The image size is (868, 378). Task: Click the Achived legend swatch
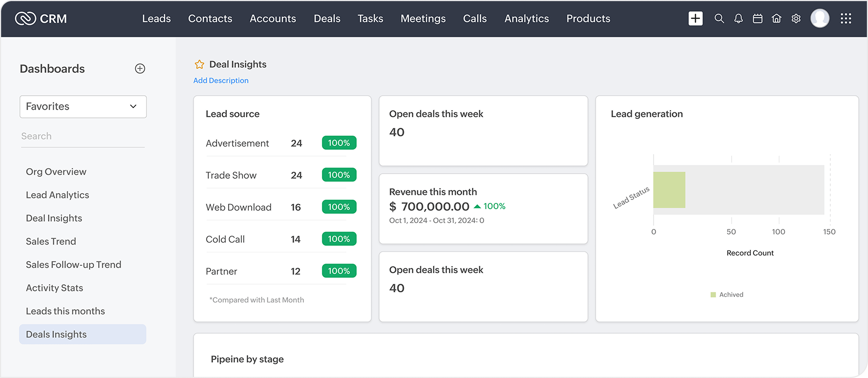point(713,295)
